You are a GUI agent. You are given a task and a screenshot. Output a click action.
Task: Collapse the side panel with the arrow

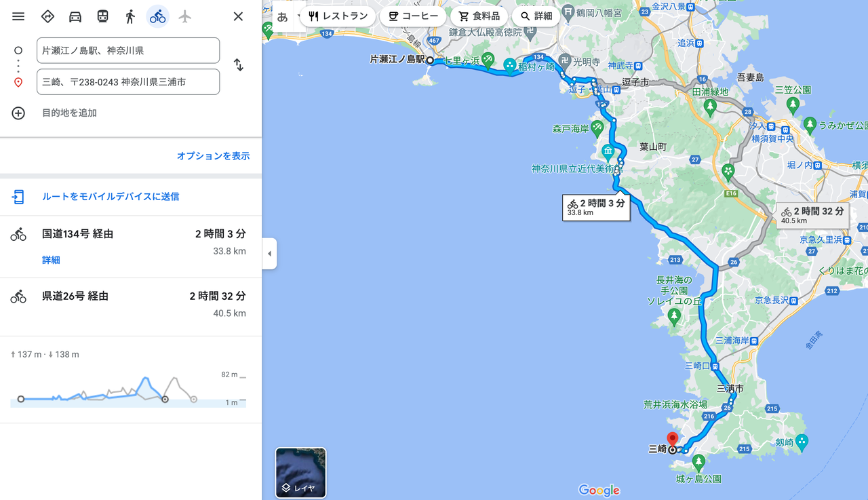(269, 254)
